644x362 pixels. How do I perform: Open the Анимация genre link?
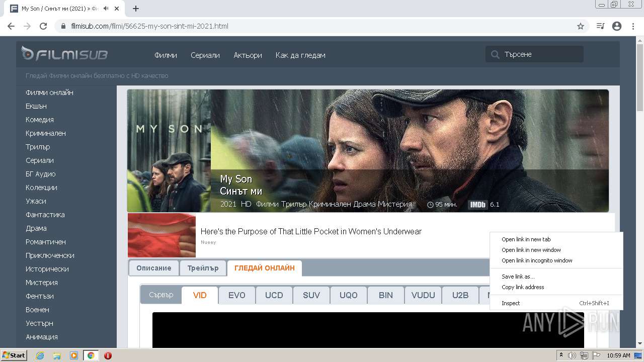(x=42, y=337)
